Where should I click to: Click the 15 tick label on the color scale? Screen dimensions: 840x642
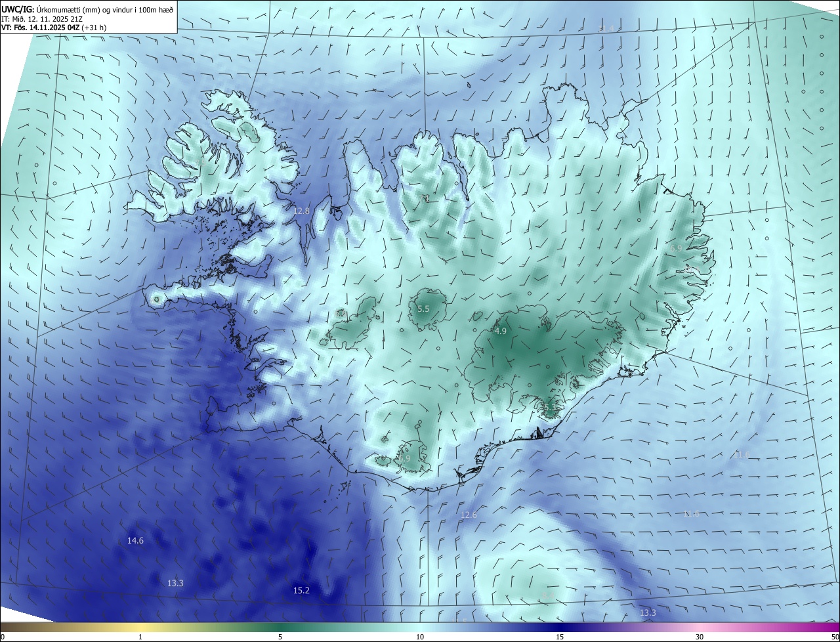click(x=560, y=637)
